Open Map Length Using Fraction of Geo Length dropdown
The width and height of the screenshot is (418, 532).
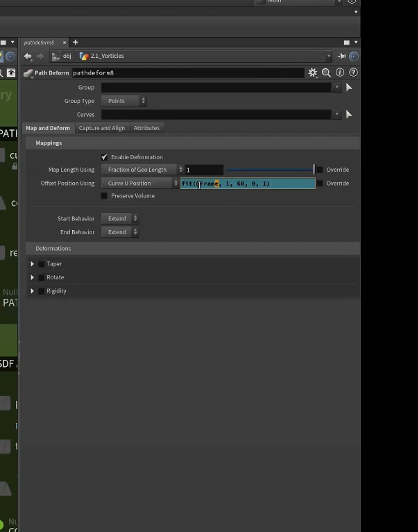tap(142, 169)
